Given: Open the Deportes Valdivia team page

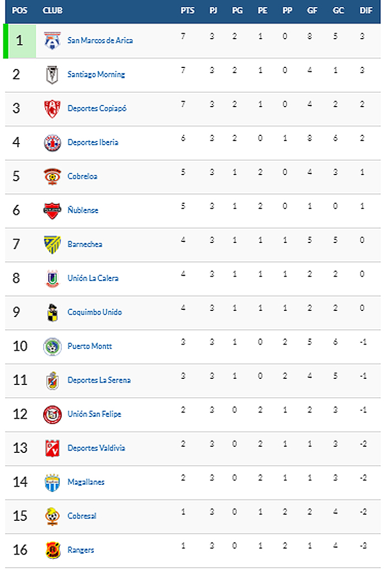Looking at the screenshot, I should point(96,448).
